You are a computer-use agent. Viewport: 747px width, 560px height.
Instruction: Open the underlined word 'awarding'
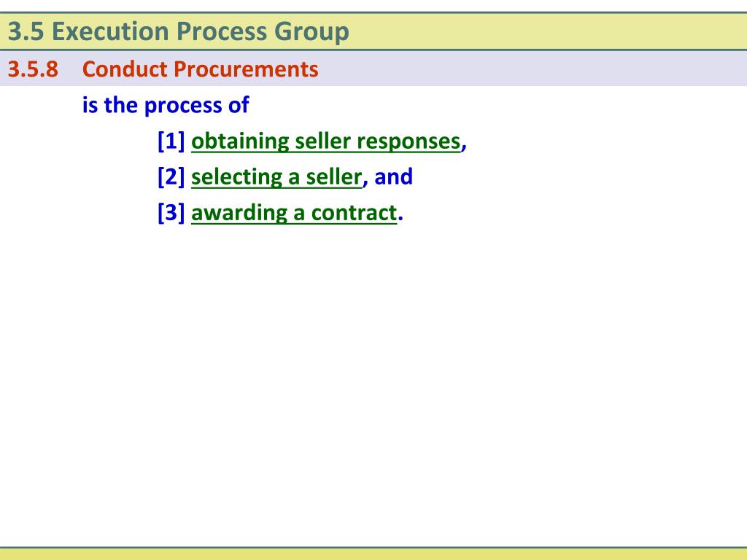pos(239,213)
